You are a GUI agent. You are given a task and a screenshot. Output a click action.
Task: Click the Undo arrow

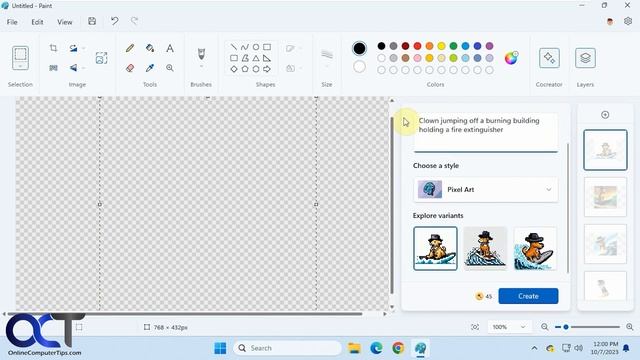114,21
